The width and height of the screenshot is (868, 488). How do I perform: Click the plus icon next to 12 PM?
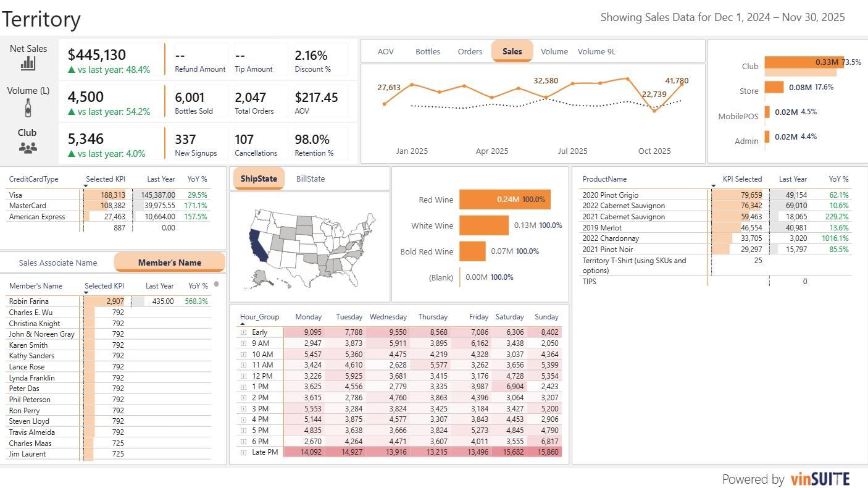click(x=244, y=376)
